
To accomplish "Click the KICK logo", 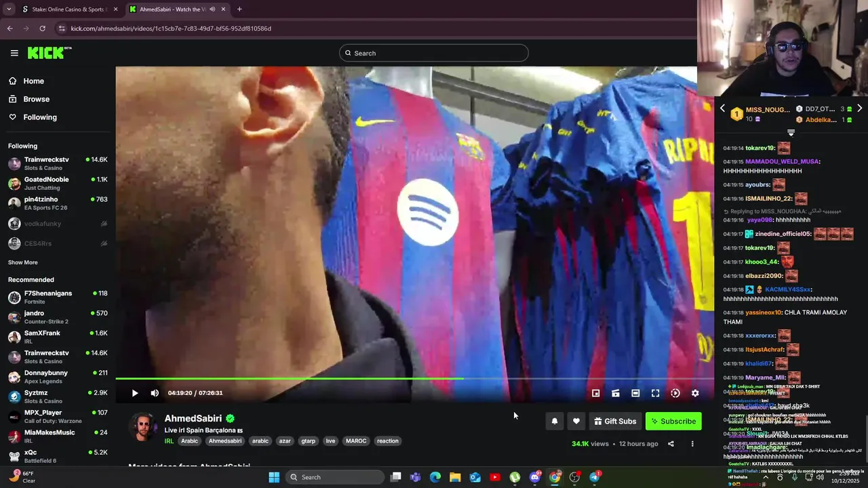I will pos(50,53).
